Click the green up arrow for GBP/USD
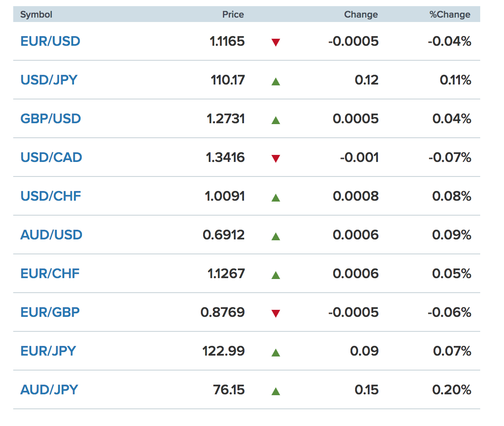 point(275,121)
